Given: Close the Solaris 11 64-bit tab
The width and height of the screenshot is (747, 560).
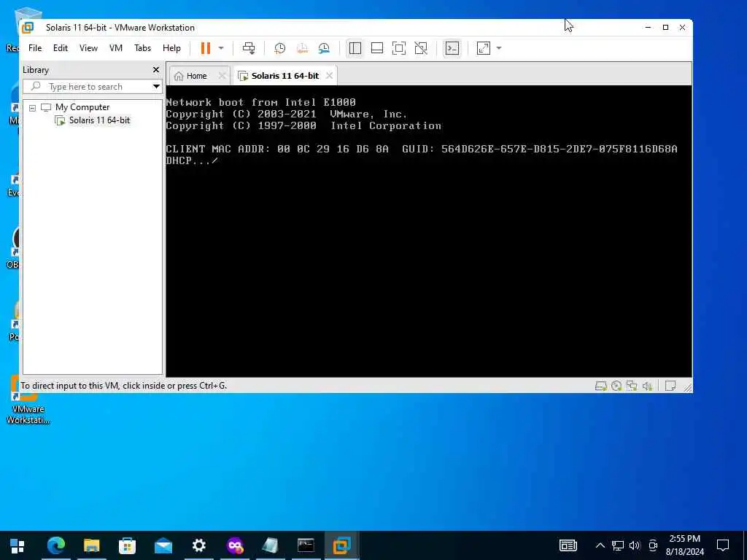Looking at the screenshot, I should (x=329, y=76).
